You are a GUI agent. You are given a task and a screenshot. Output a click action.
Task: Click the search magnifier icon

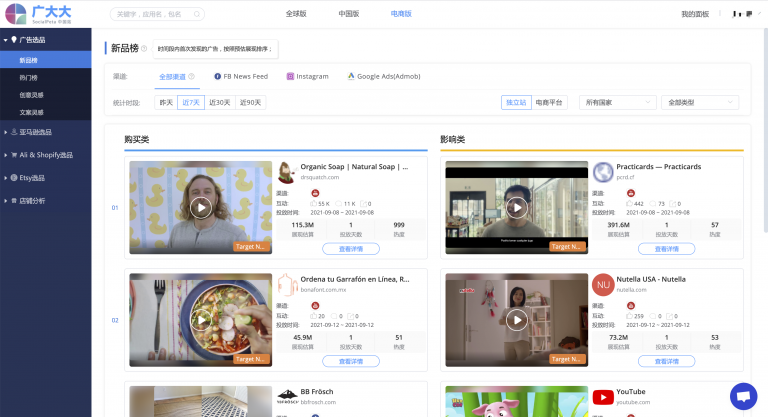(x=197, y=14)
